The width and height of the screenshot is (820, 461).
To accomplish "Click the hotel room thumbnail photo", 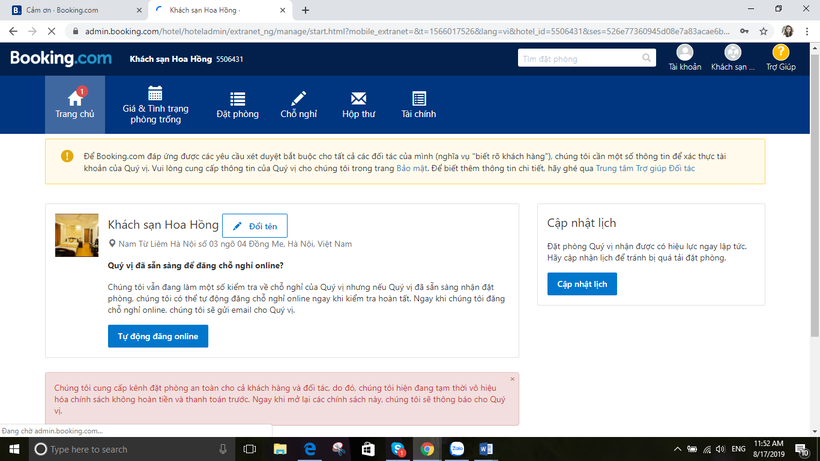I will pyautogui.click(x=77, y=235).
